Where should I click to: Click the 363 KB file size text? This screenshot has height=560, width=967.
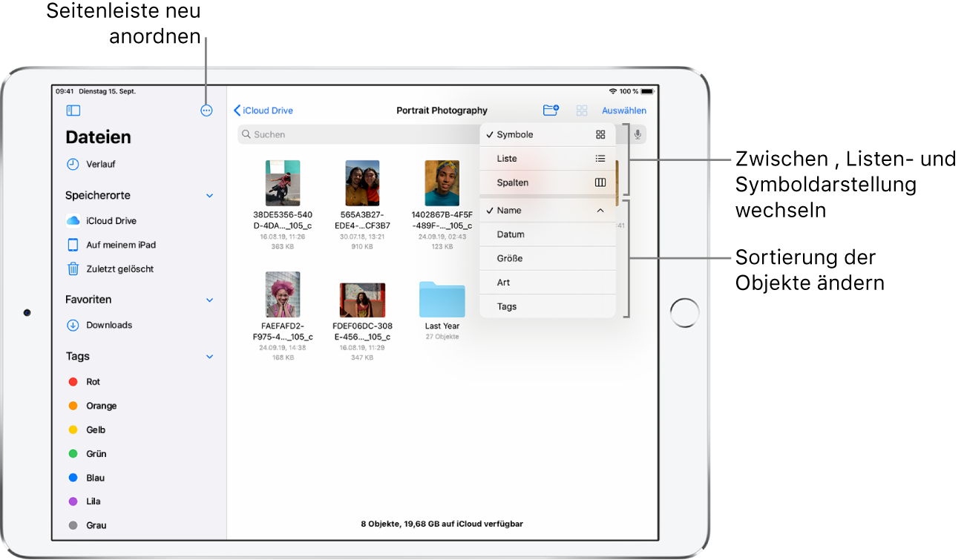(283, 246)
